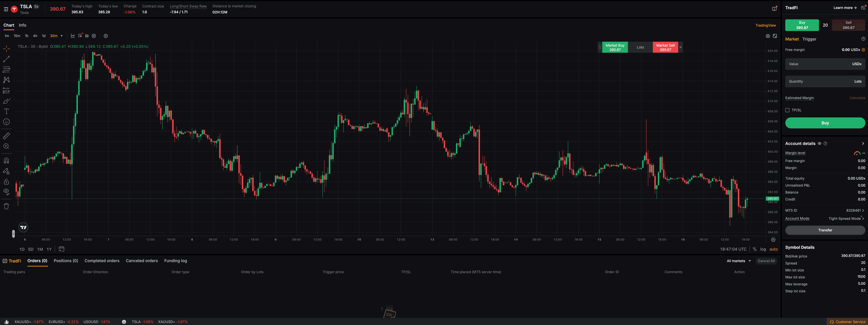The image size is (868, 325).
Task: Open the clock icon in the ticker bar
Action: (124, 322)
